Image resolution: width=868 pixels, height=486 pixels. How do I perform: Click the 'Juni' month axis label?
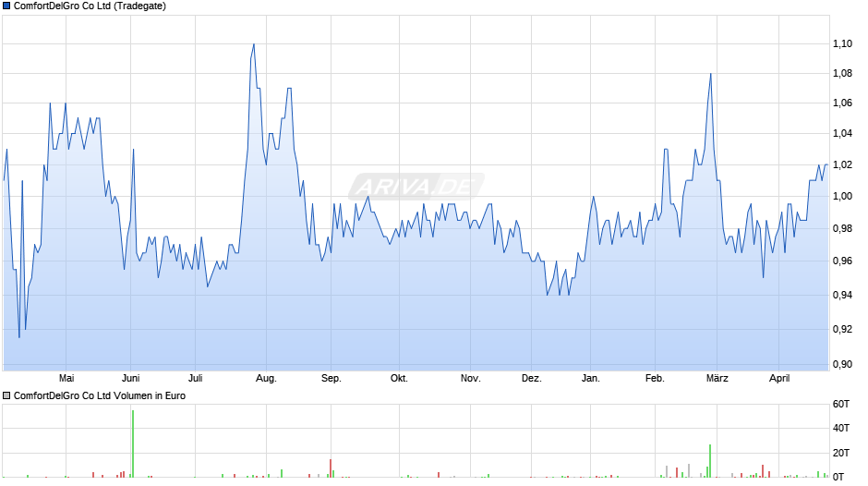(130, 379)
